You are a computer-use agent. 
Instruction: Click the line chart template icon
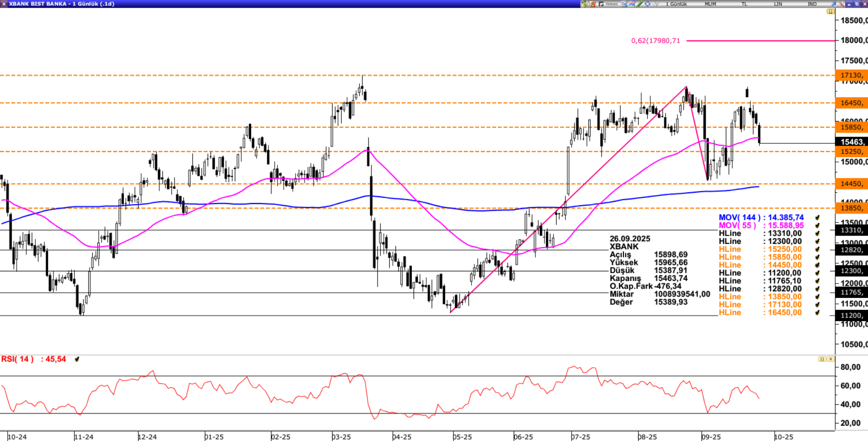click(632, 4)
